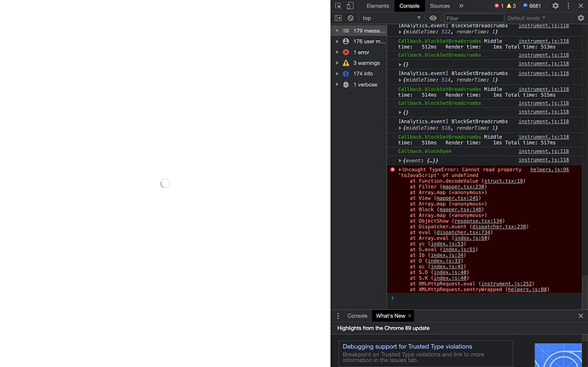Open the top JavaScript context dropdown
This screenshot has width=588, height=367.
tap(391, 18)
